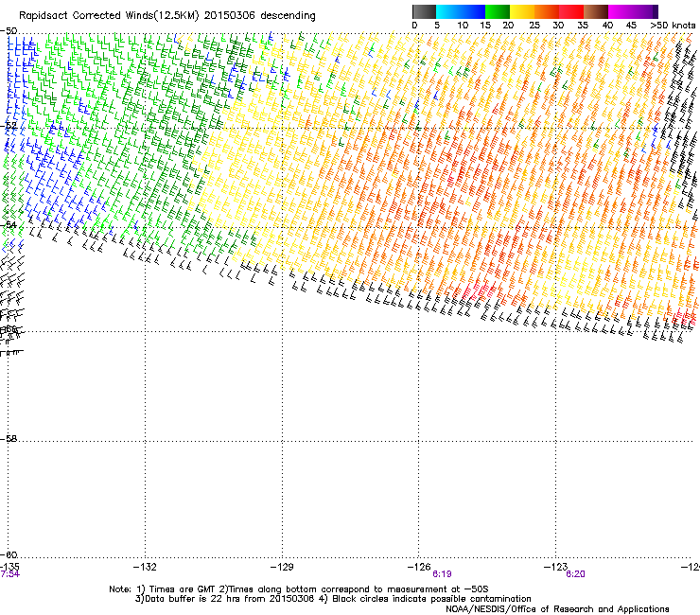The width and height of the screenshot is (700, 615).
Task: Click the -54 latitude axis label
Action: pos(9,224)
